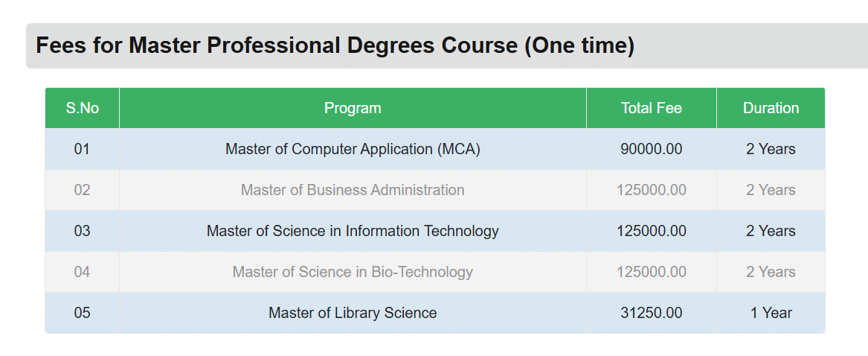Click serial number 01 cell
This screenshot has height=356, width=868.
pos(82,149)
